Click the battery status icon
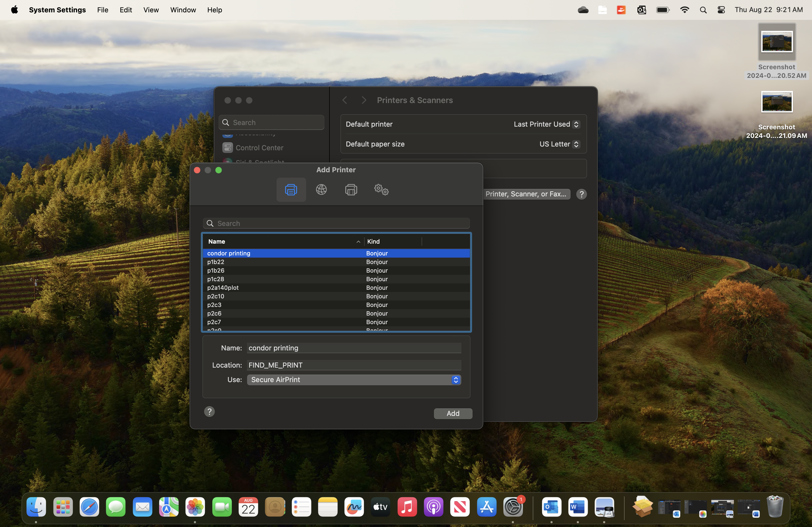 663,10
